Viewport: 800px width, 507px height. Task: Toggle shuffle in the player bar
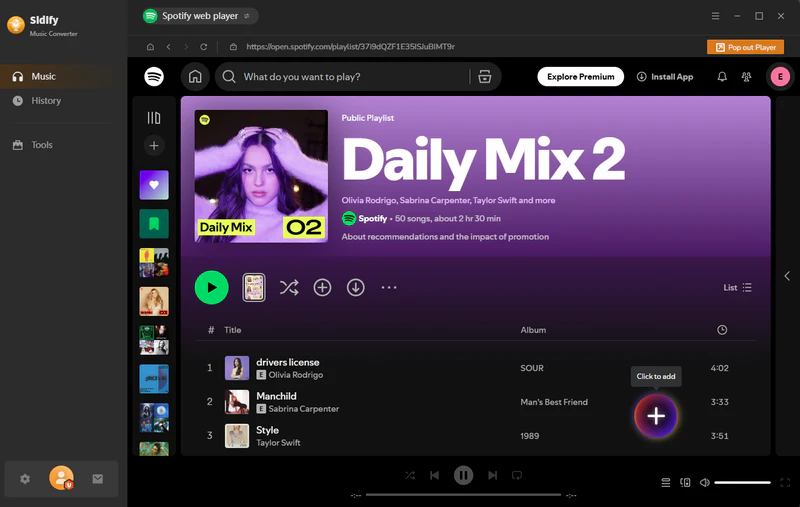click(410, 475)
